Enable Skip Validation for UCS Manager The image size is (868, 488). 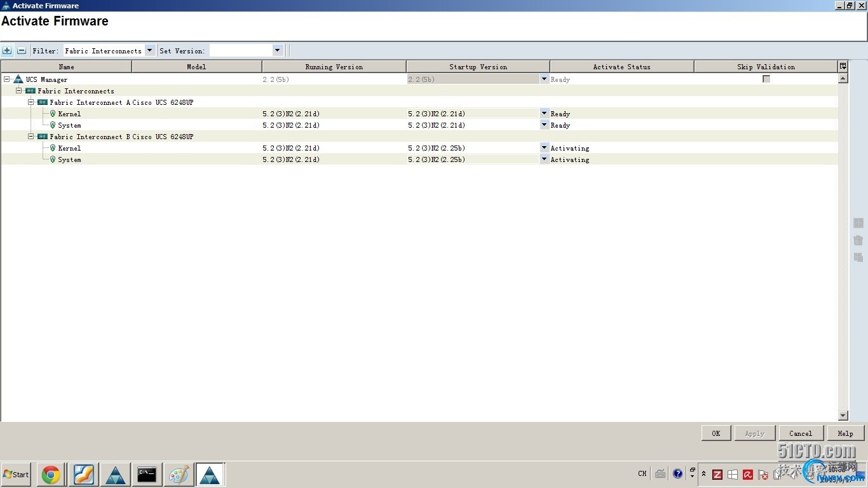(x=766, y=79)
